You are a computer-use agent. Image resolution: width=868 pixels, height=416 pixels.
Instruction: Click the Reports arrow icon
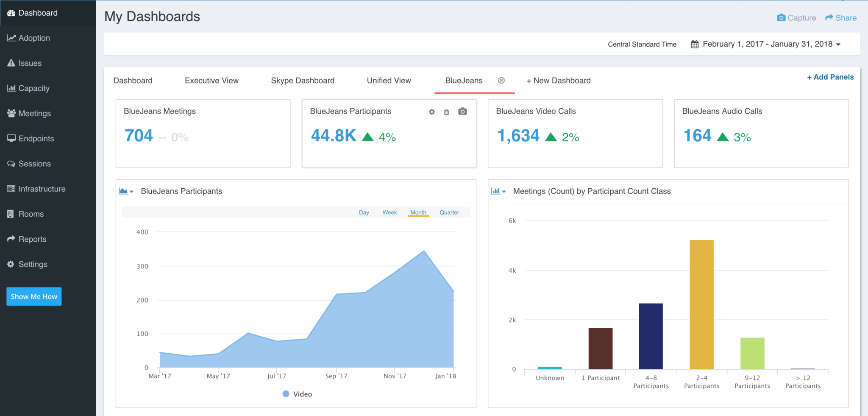tap(11, 239)
